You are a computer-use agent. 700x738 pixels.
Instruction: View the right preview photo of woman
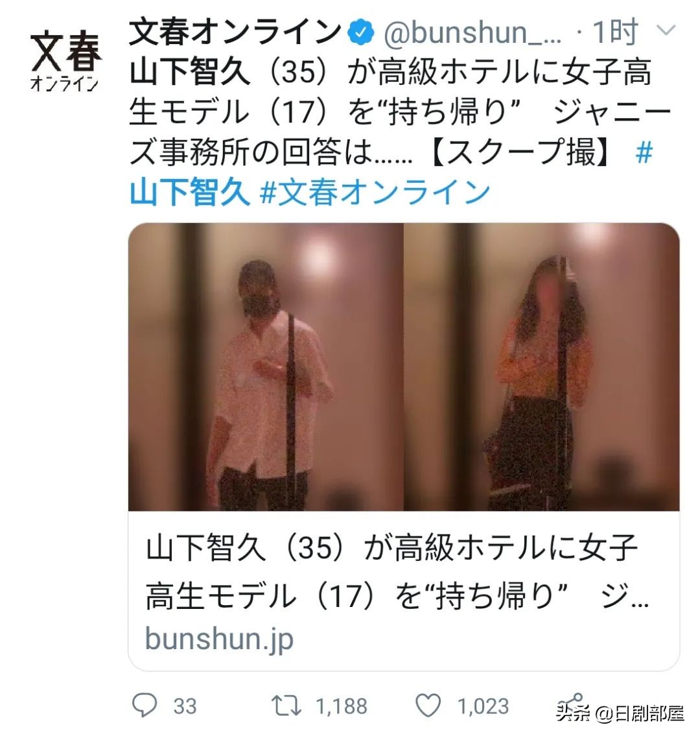[x=542, y=366]
